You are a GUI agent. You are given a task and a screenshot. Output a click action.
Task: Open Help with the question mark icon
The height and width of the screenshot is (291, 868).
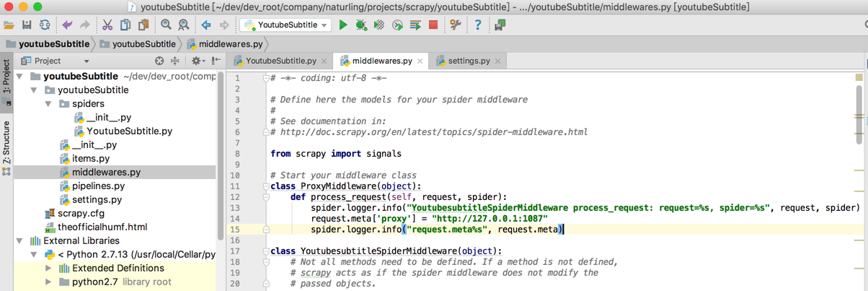click(478, 25)
